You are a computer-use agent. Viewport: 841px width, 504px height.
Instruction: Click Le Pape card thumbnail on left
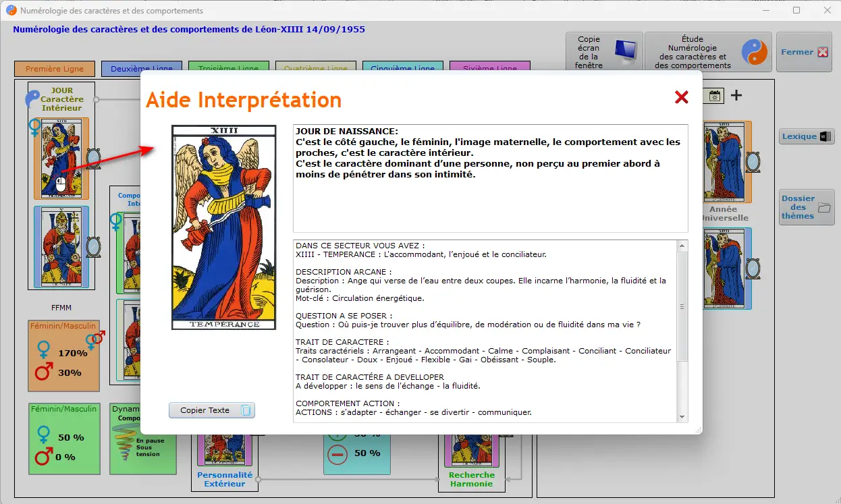(x=61, y=247)
